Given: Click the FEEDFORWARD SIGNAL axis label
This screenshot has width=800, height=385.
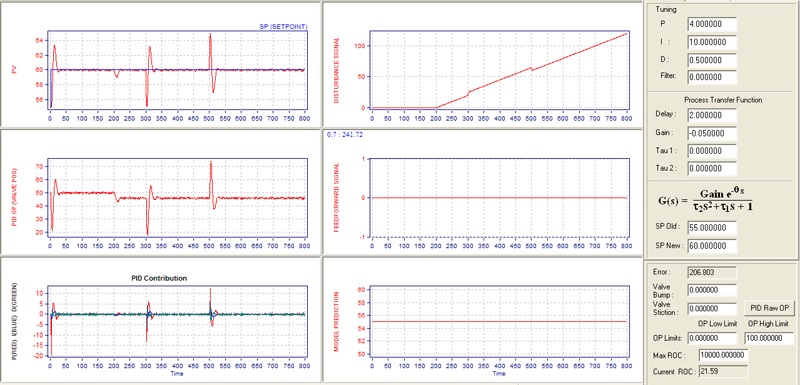Looking at the screenshot, I should point(337,198).
